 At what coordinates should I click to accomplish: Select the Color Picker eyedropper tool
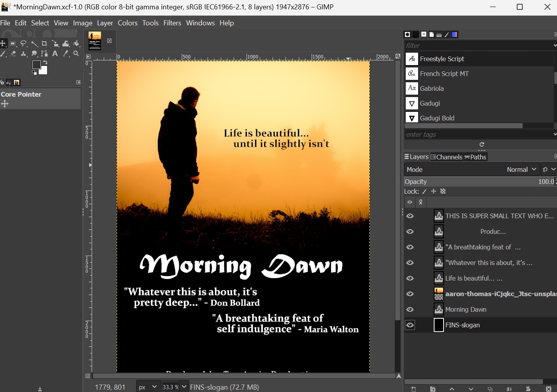click(x=66, y=54)
